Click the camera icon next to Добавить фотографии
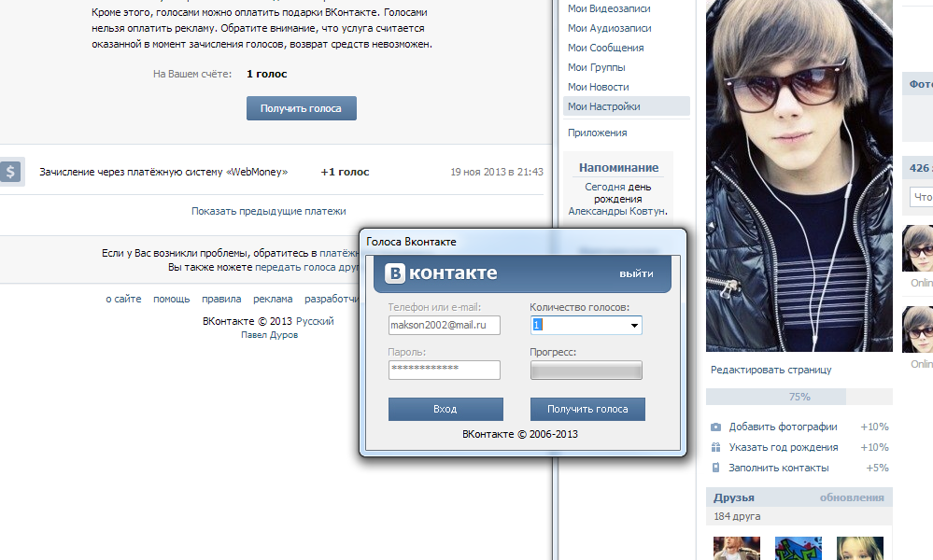The image size is (933, 560). (715, 427)
